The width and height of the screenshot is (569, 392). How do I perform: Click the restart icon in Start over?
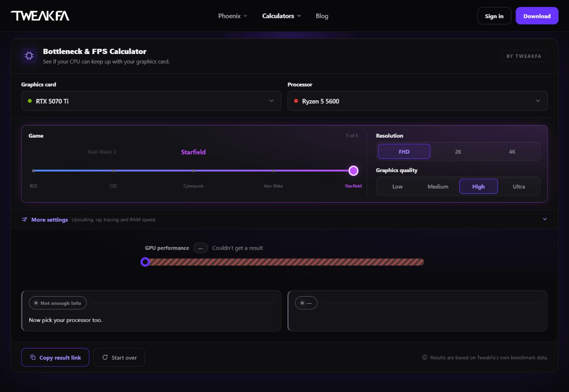coord(105,357)
